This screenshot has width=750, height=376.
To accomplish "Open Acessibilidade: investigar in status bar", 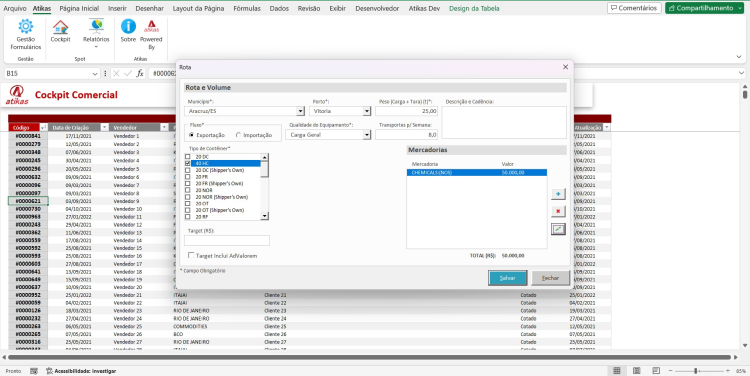I will (x=81, y=371).
